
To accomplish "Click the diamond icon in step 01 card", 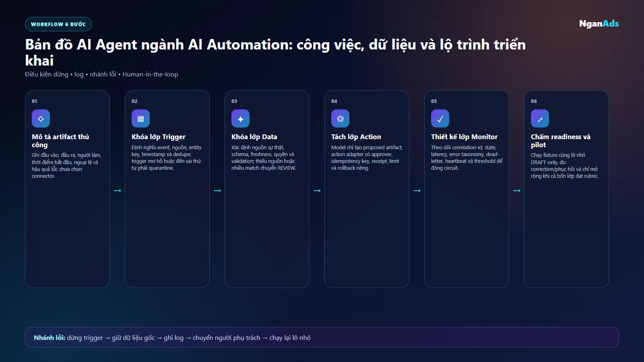I will click(41, 119).
